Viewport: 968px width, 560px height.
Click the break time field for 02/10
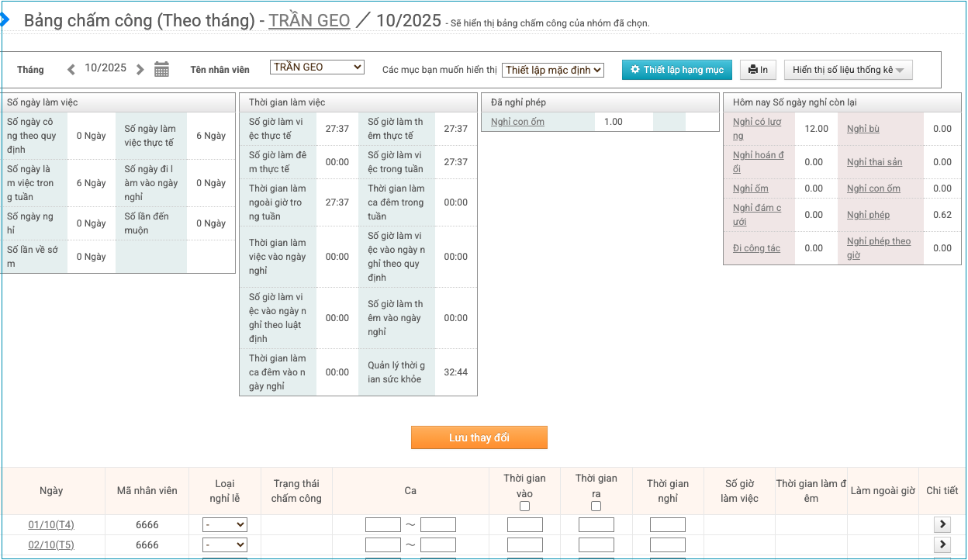click(667, 544)
